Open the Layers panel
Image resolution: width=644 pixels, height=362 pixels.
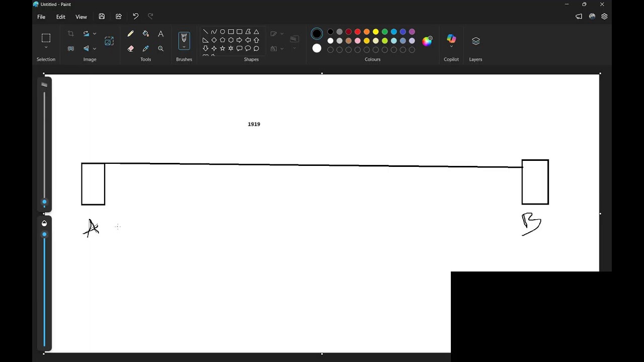(x=476, y=41)
